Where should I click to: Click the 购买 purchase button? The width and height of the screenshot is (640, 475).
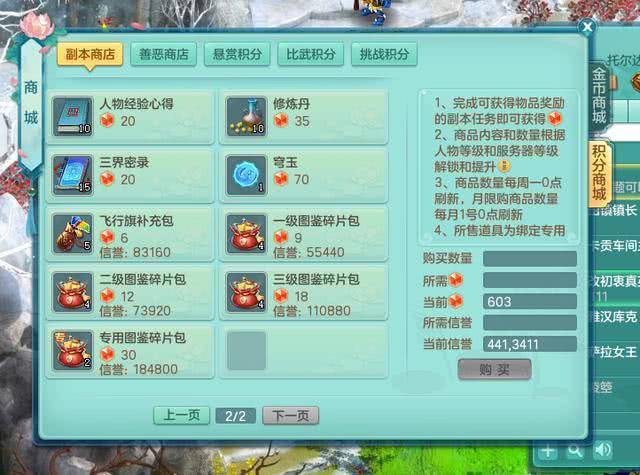pos(495,370)
